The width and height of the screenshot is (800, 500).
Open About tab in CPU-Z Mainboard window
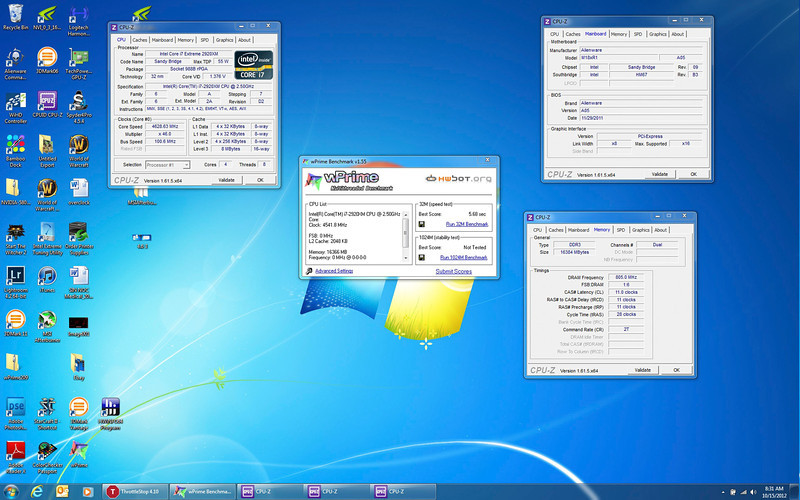677,34
